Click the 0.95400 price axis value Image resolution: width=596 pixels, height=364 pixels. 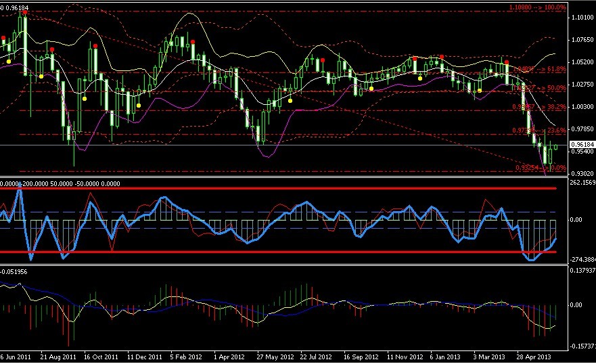point(582,152)
